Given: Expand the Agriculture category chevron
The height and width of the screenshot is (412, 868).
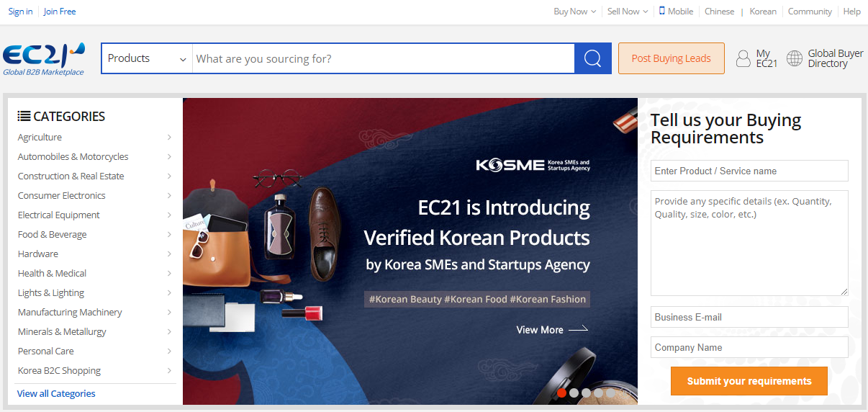Looking at the screenshot, I should 169,137.
